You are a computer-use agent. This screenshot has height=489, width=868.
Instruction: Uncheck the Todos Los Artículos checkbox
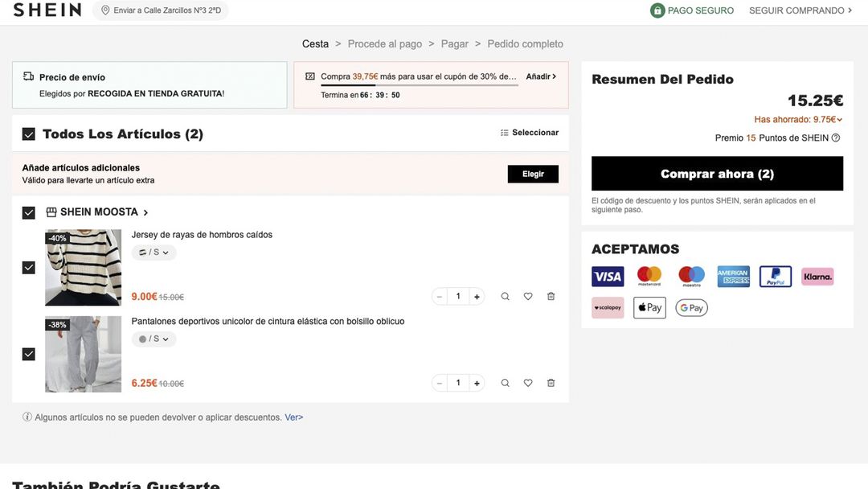point(28,134)
